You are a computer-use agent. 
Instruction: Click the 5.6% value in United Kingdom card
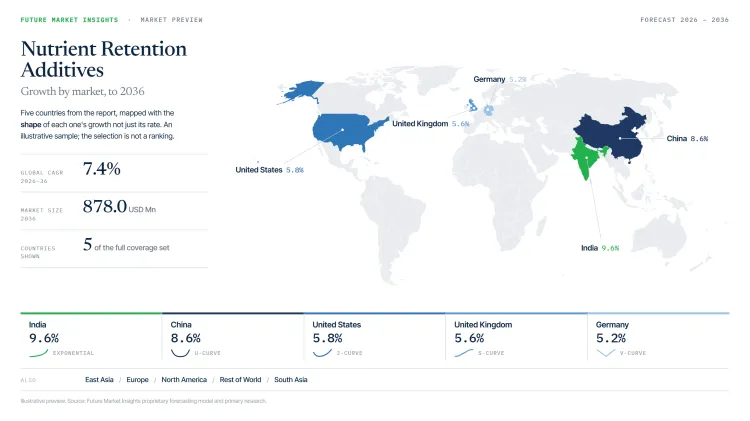point(469,338)
